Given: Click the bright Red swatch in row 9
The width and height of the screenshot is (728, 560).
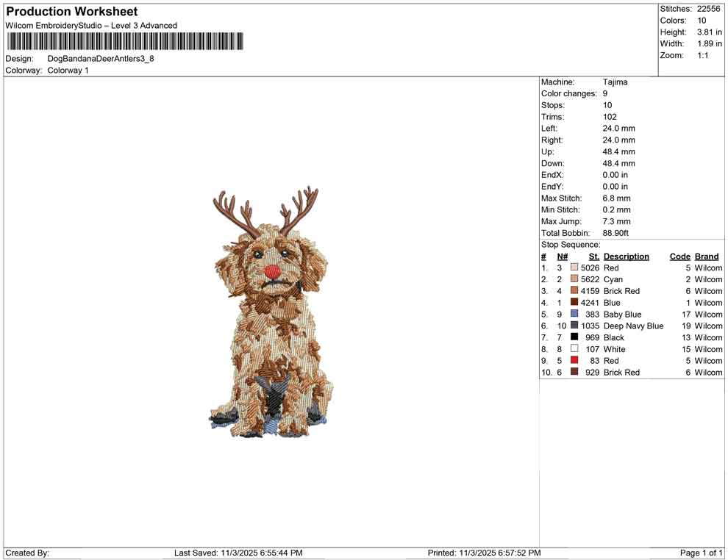Looking at the screenshot, I should (x=574, y=361).
